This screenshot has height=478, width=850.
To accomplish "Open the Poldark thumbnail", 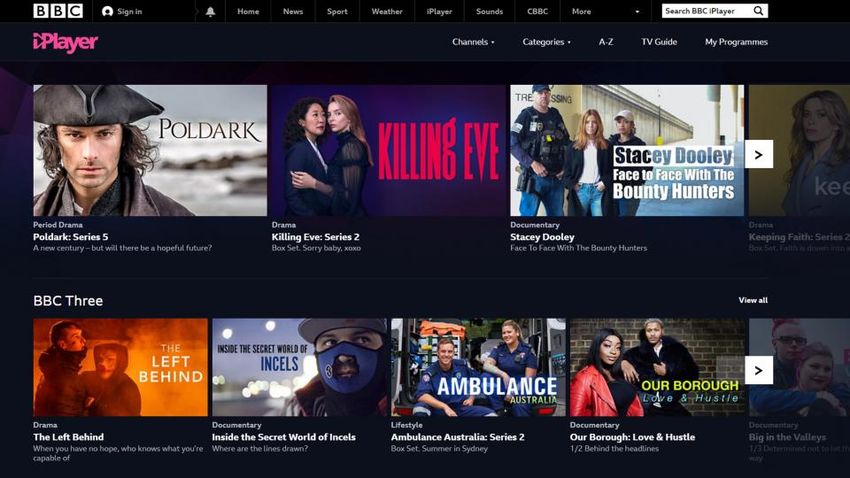I will pyautogui.click(x=150, y=150).
